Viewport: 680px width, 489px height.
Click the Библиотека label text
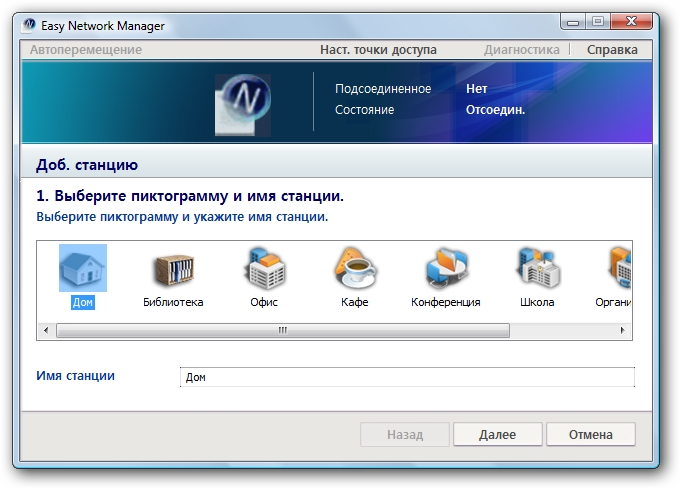173,302
